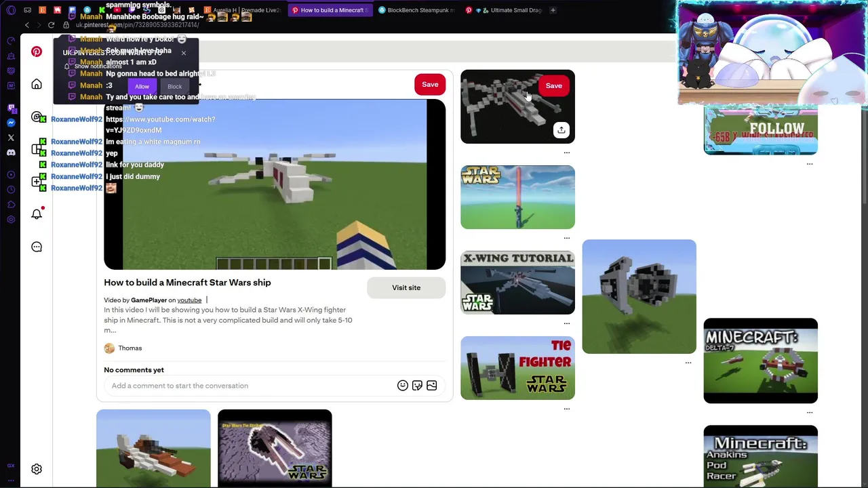Image resolution: width=868 pixels, height=488 pixels.
Task: Open the speeder build thumbnail at bottom left
Action: point(153,448)
